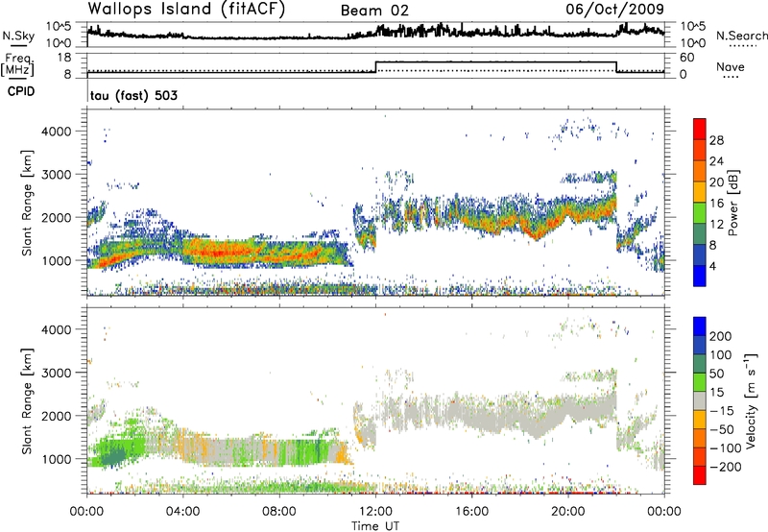The width and height of the screenshot is (768, 532).
Task: Click "4000" on the velocity panel range axis
Action: coord(56,329)
